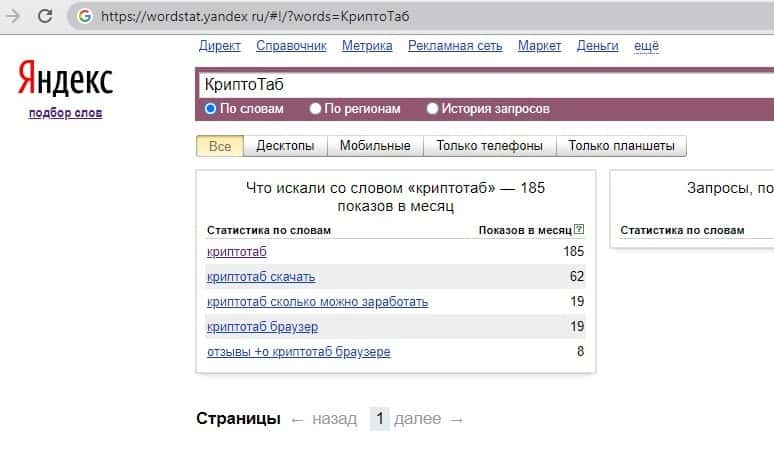Click the Показов в месяц column header
The image size is (774, 462).
525,231
